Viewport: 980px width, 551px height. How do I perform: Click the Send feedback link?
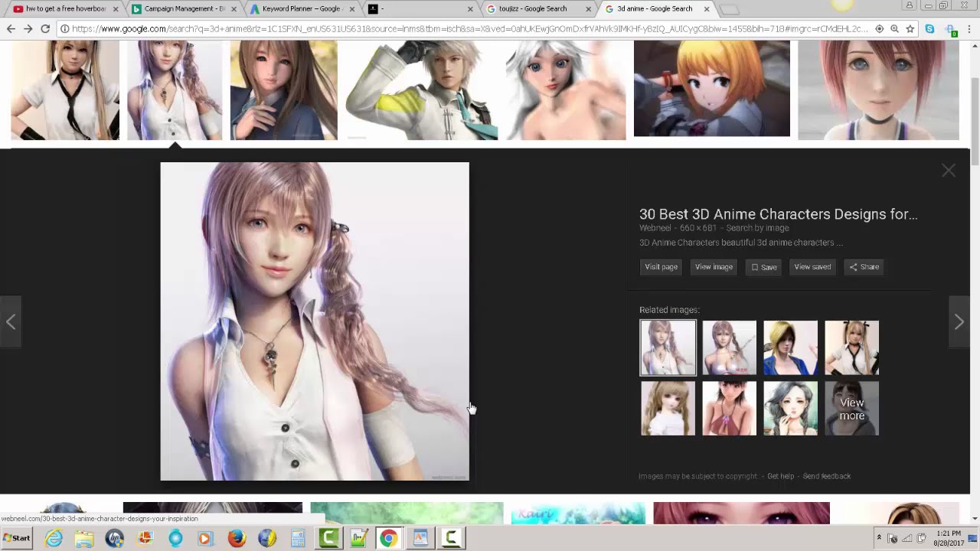pyautogui.click(x=826, y=476)
